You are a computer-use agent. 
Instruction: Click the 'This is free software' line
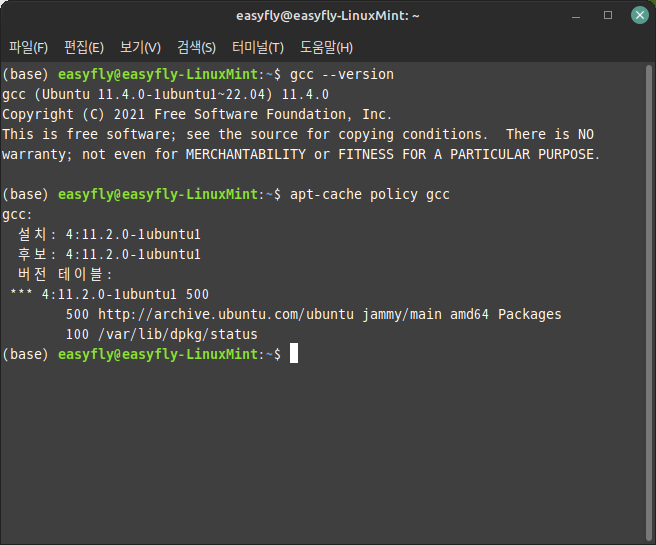point(298,134)
